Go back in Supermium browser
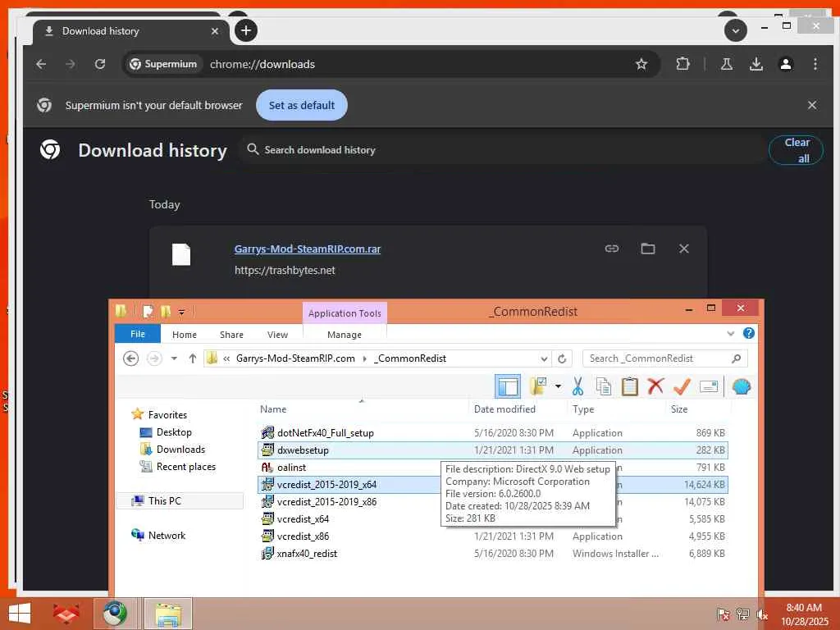The width and height of the screenshot is (840, 630). [41, 64]
